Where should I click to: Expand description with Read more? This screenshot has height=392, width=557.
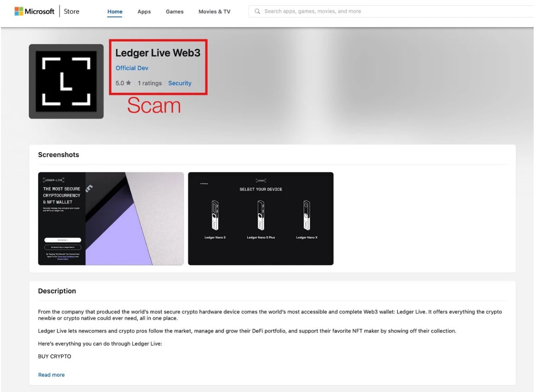coord(51,375)
